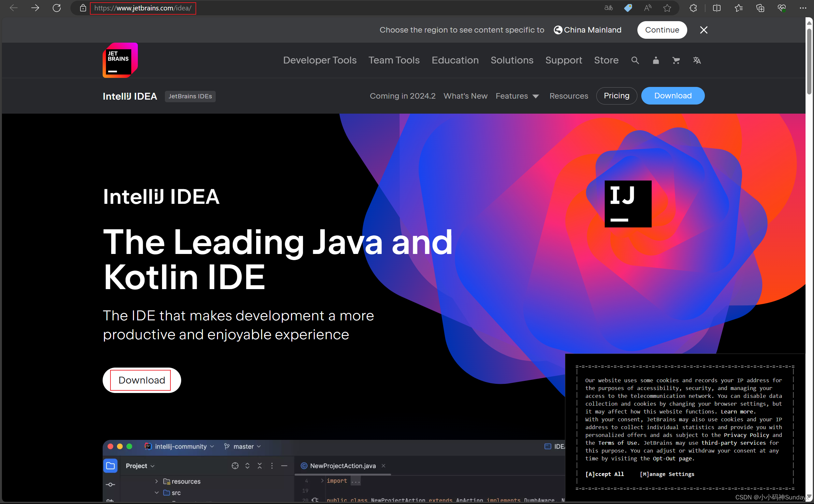Viewport: 814px width, 504px height.
Task: Open browser Settings and more menu
Action: click(803, 8)
